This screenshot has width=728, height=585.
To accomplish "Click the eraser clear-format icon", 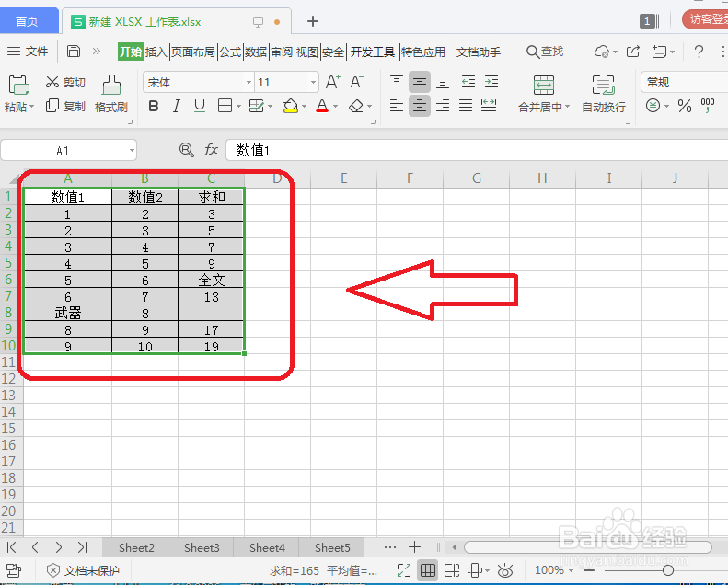I will (x=356, y=106).
